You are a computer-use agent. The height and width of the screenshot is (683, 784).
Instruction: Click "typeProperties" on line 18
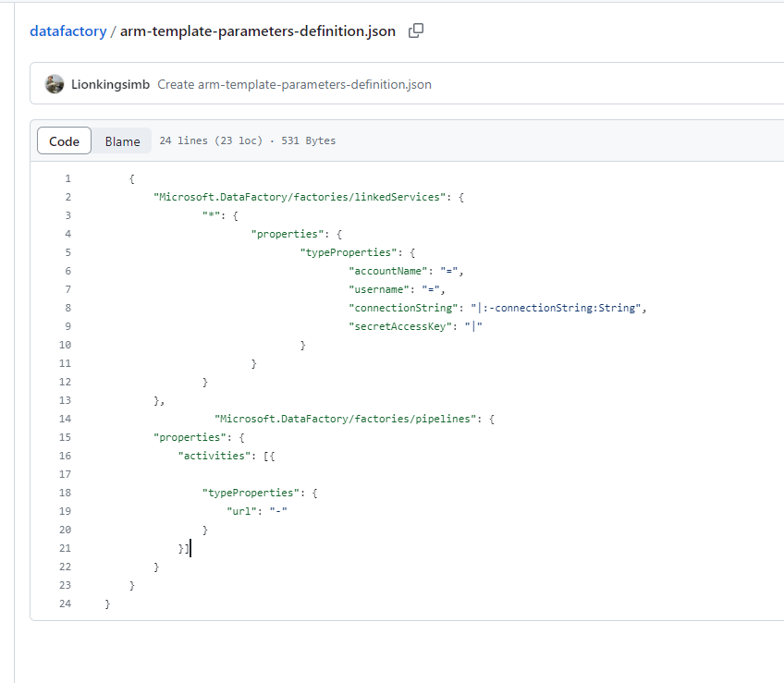tap(251, 493)
